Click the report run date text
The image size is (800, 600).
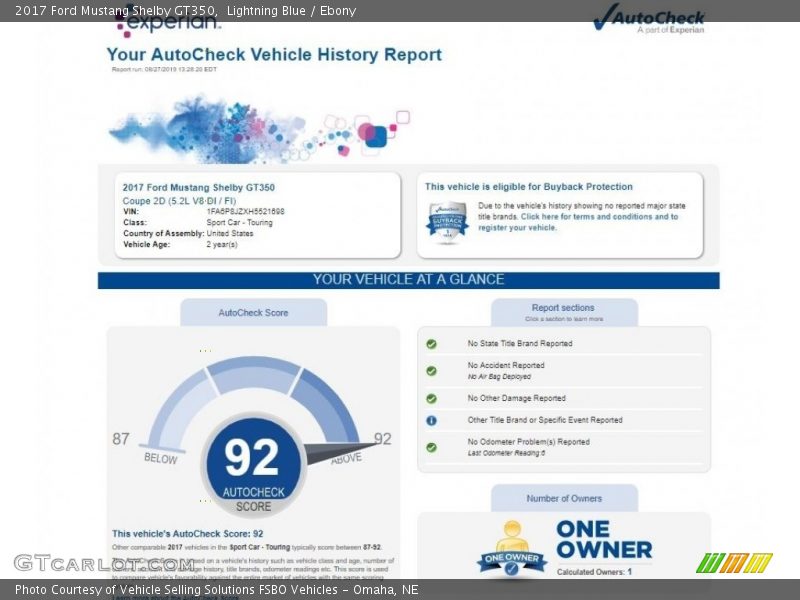click(164, 69)
